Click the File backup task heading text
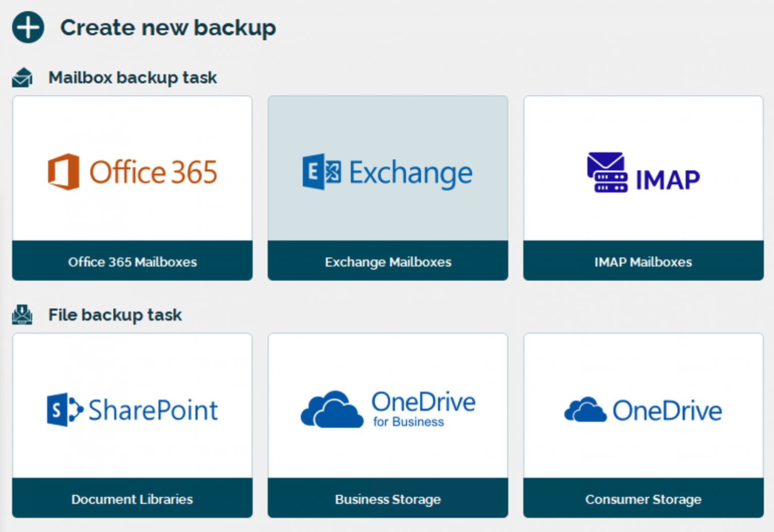 pyautogui.click(x=115, y=314)
